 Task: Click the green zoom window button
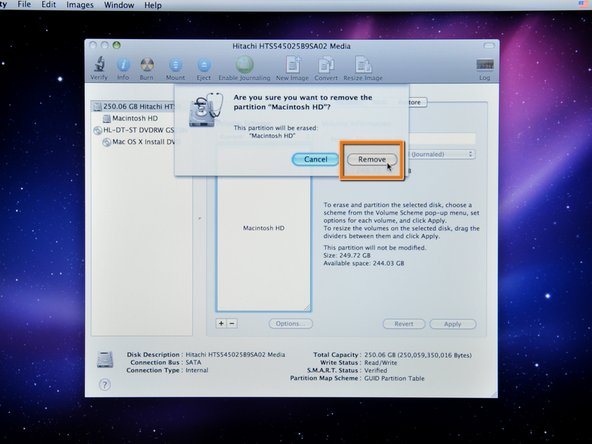pyautogui.click(x=116, y=45)
